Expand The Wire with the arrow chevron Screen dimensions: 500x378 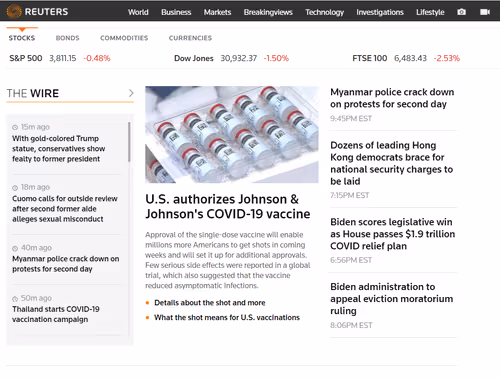[x=131, y=93]
